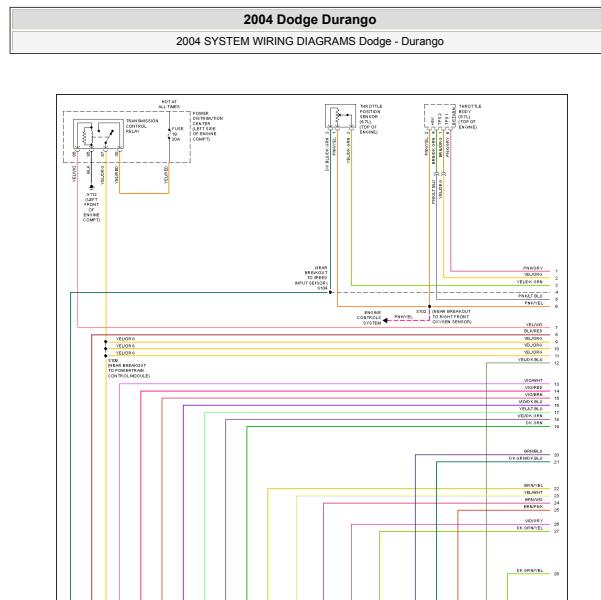The image size is (601, 600).
Task: Click the BRN/YEL label at terminal 22
Action: coord(533,485)
